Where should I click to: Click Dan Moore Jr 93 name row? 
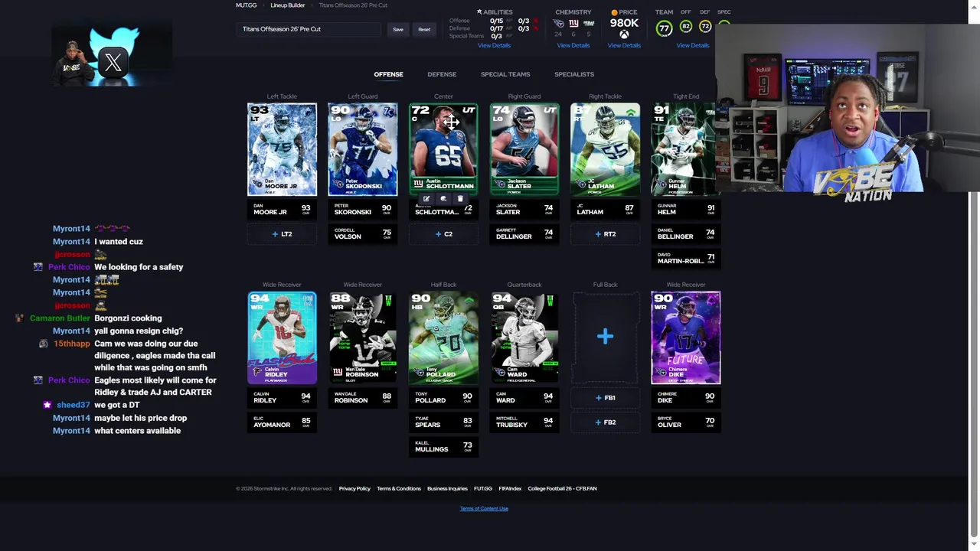pos(282,210)
